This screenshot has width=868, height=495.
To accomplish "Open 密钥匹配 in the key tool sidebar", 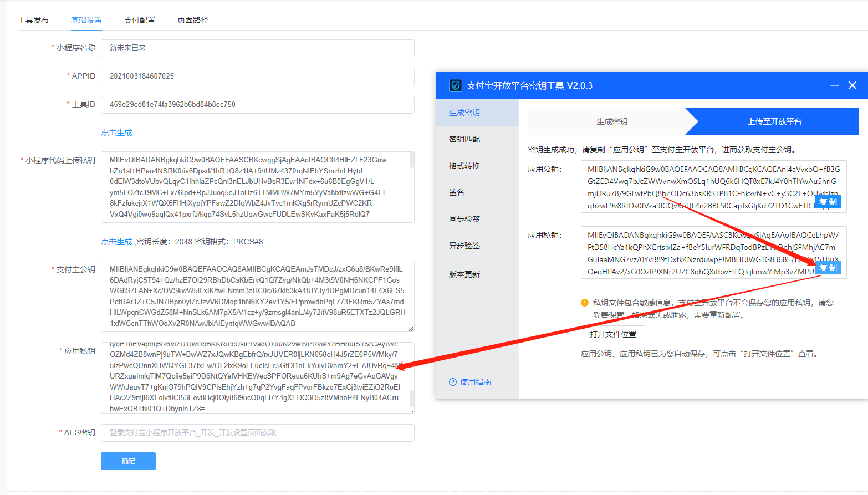I will (477, 139).
